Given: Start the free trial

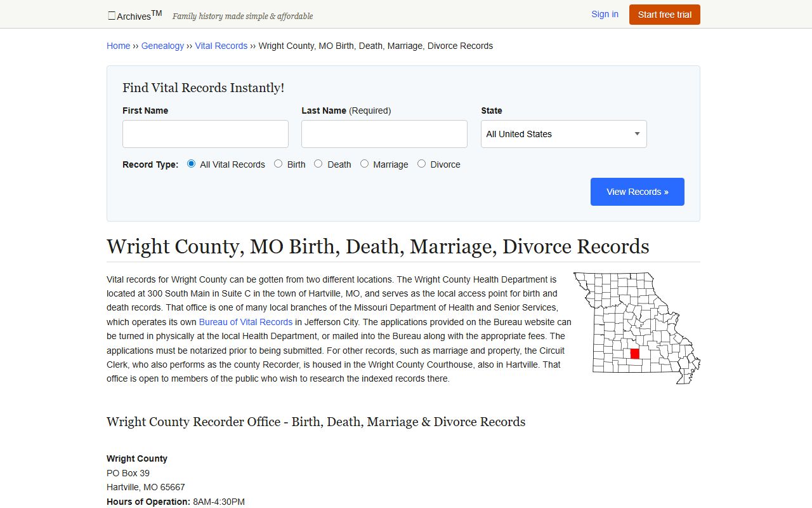Looking at the screenshot, I should coord(664,15).
